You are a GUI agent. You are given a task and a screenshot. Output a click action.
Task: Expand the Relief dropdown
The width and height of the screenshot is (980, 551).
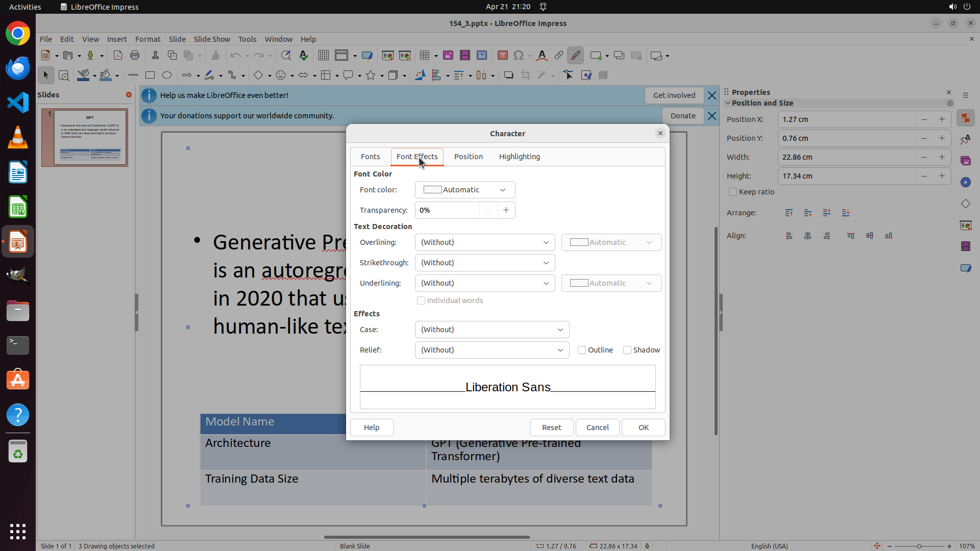click(x=492, y=350)
